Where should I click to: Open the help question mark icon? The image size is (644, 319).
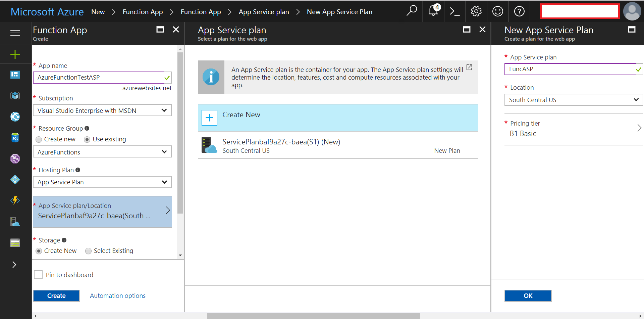(519, 11)
